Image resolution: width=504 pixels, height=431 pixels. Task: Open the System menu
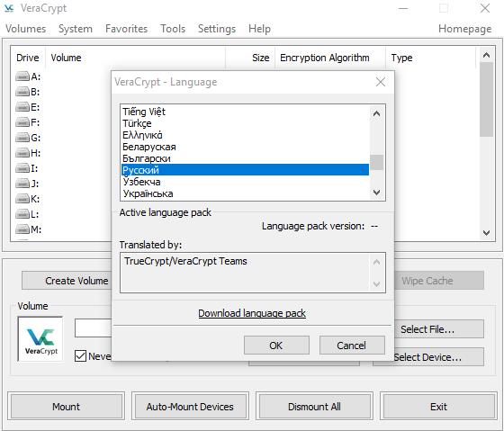[76, 29]
